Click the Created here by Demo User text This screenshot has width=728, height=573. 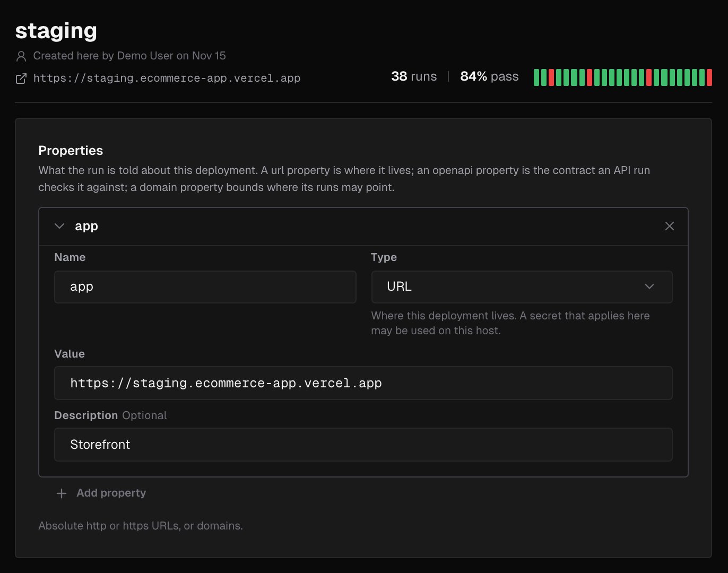[129, 56]
